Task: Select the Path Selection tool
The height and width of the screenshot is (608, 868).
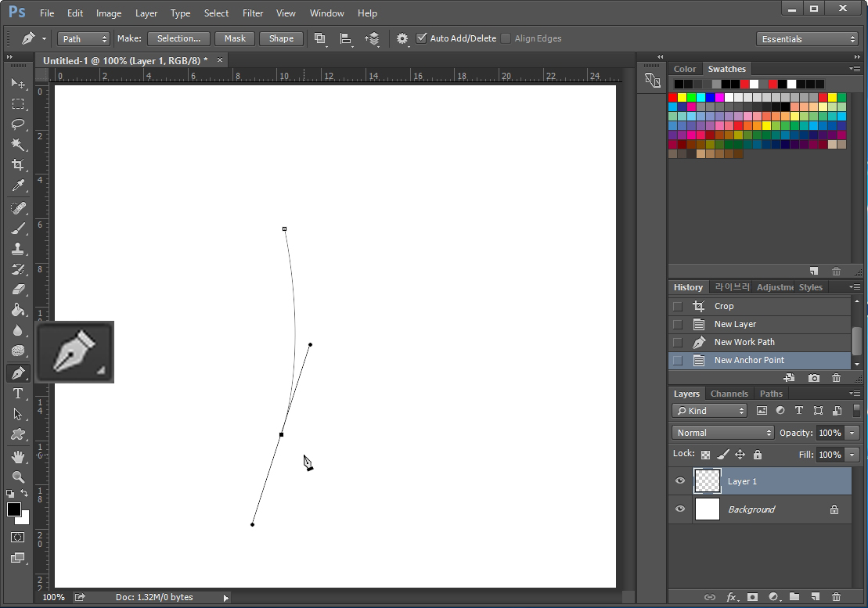Action: [x=18, y=415]
